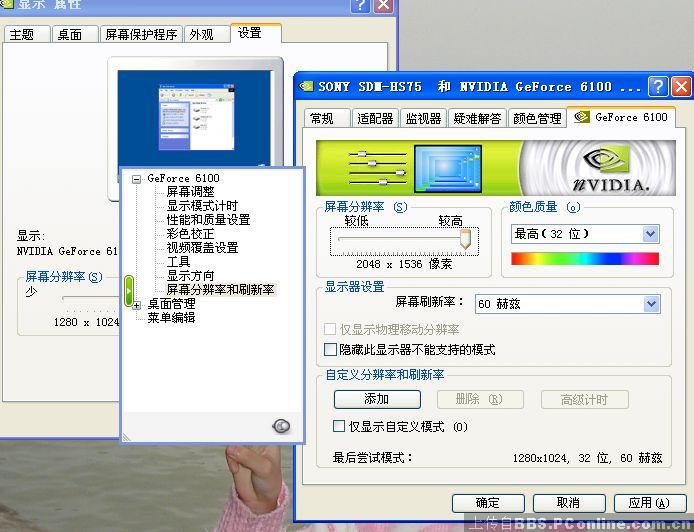The height and width of the screenshot is (532, 694).
Task: Click the 确定 button
Action: 488,503
